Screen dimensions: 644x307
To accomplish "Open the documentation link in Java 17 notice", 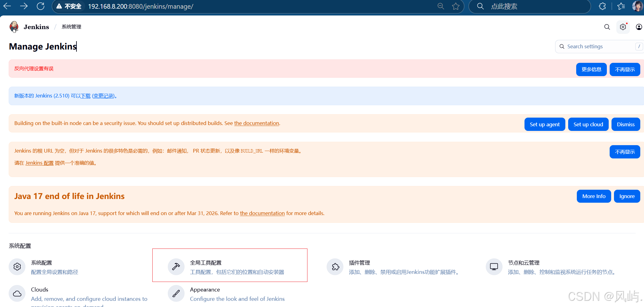I will point(262,213).
